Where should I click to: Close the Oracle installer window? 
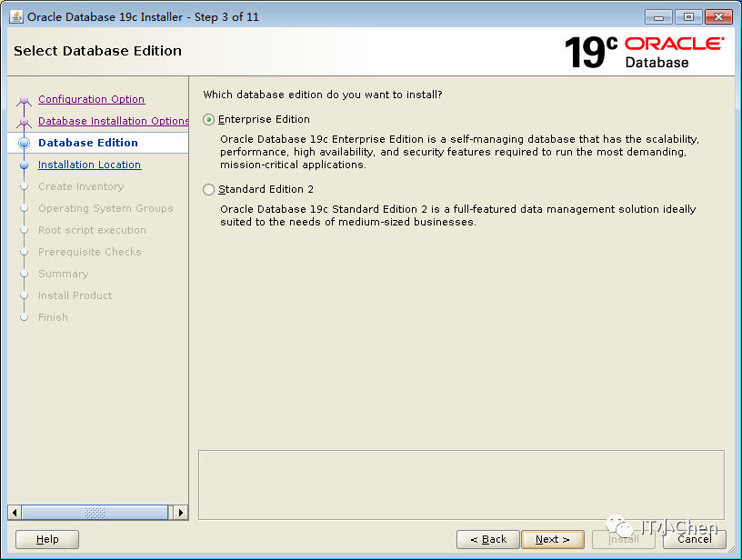718,17
